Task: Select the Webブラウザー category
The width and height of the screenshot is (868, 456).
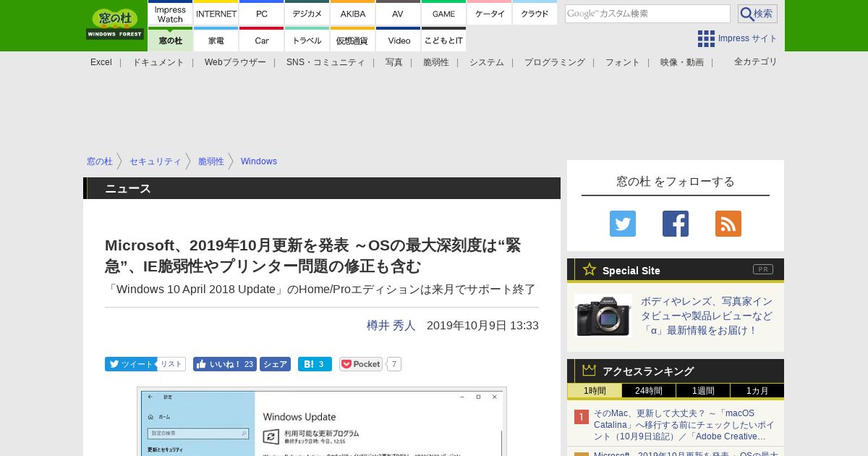Action: [x=235, y=62]
